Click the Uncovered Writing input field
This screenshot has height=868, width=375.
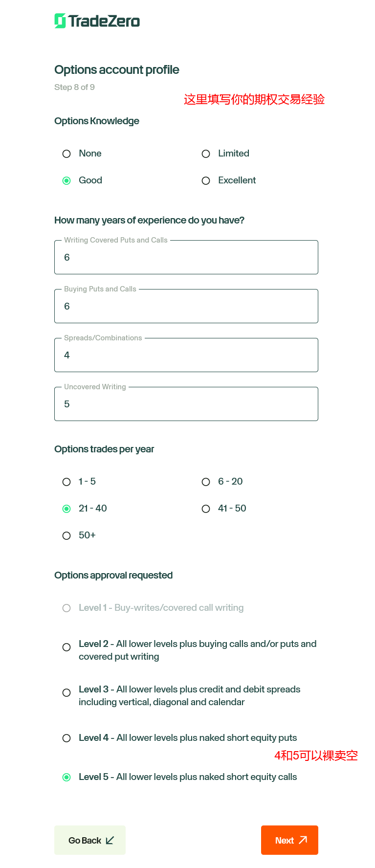[x=186, y=404]
